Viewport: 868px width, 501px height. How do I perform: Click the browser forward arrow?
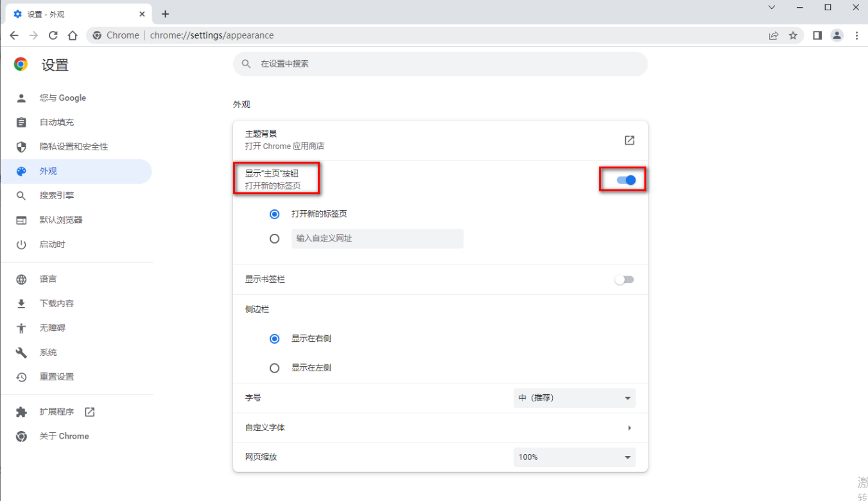[x=33, y=35]
